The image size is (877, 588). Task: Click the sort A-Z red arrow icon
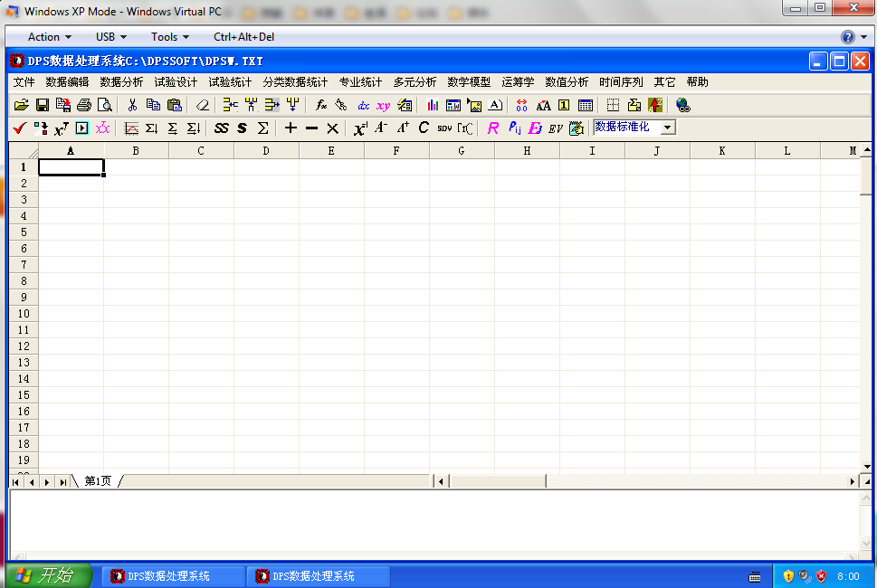tap(655, 105)
